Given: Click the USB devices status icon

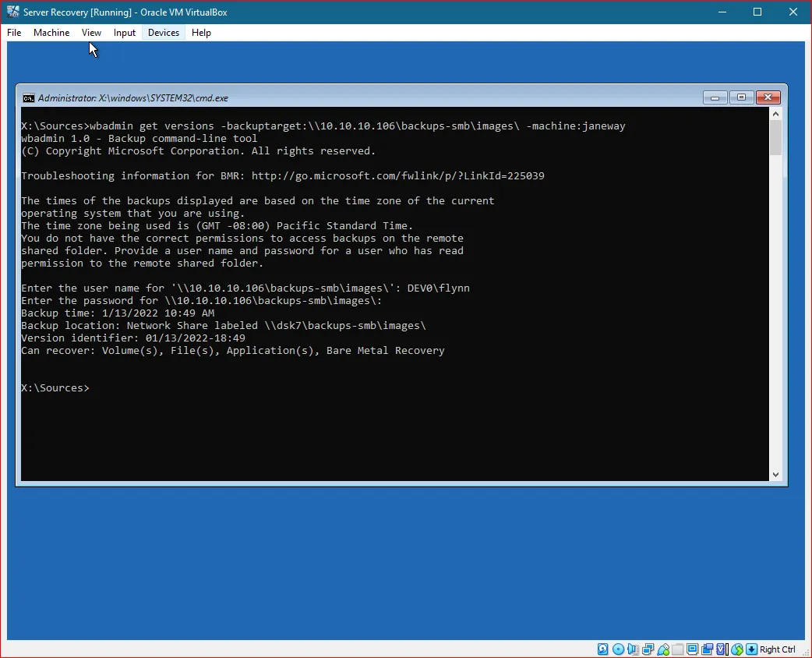Looking at the screenshot, I should pos(662,649).
